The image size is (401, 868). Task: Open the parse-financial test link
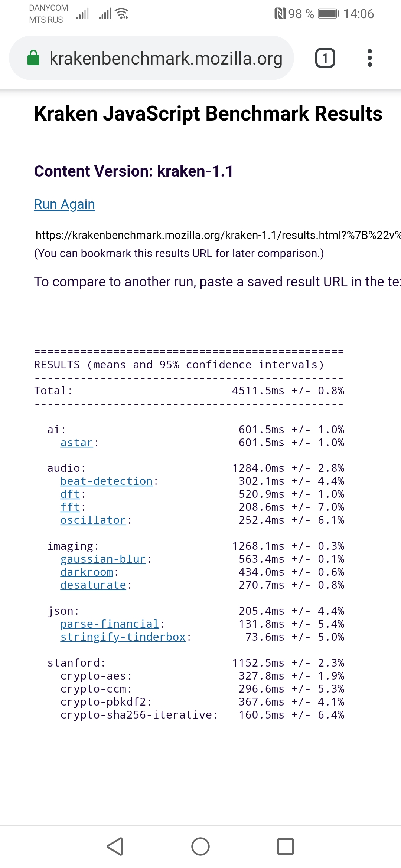pyautogui.click(x=110, y=624)
